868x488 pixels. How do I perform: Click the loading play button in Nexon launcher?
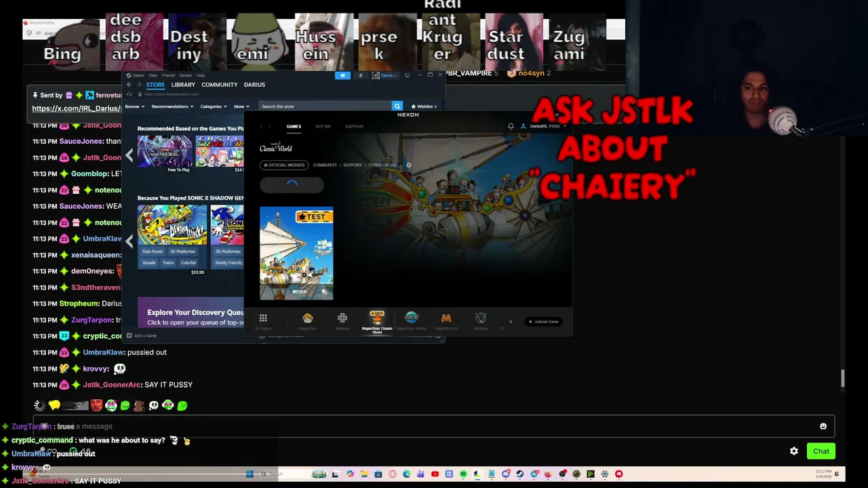coord(292,184)
